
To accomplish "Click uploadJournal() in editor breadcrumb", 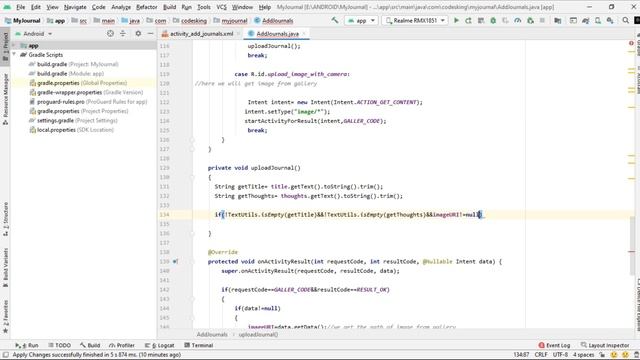I will pyautogui.click(x=258, y=334).
